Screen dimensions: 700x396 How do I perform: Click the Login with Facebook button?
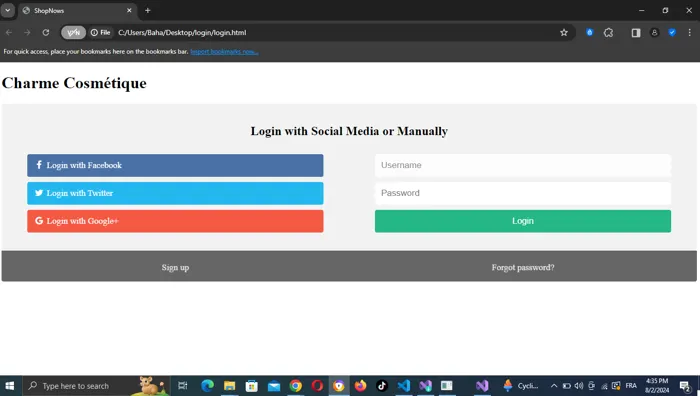coord(175,165)
